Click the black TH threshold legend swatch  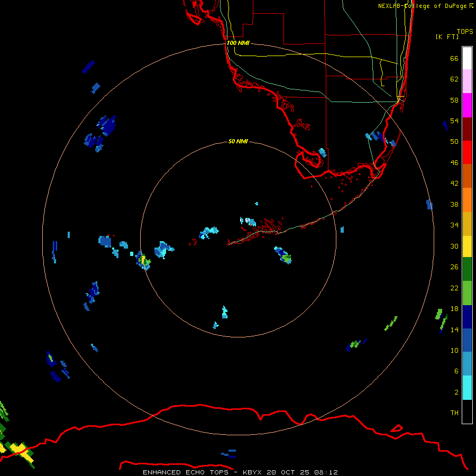tap(467, 411)
